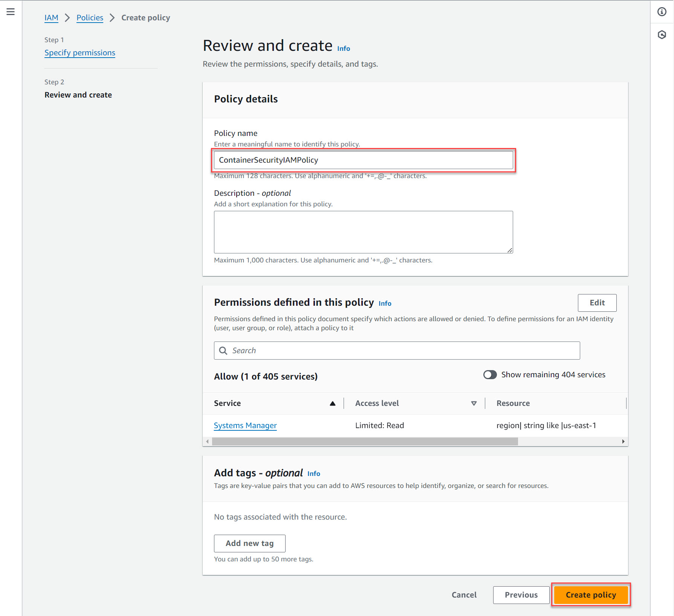The image size is (674, 616).
Task: Open the info panel icon
Action: [662, 12]
